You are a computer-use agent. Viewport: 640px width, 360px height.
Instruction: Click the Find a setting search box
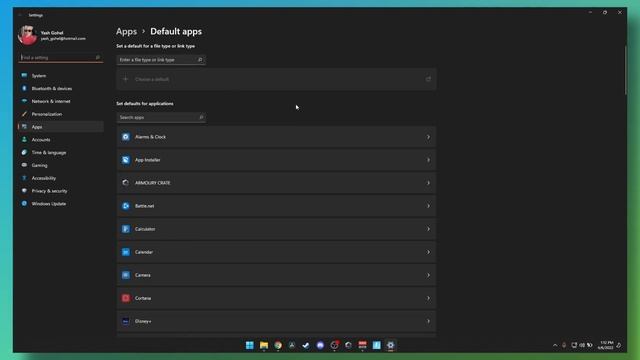(x=60, y=58)
